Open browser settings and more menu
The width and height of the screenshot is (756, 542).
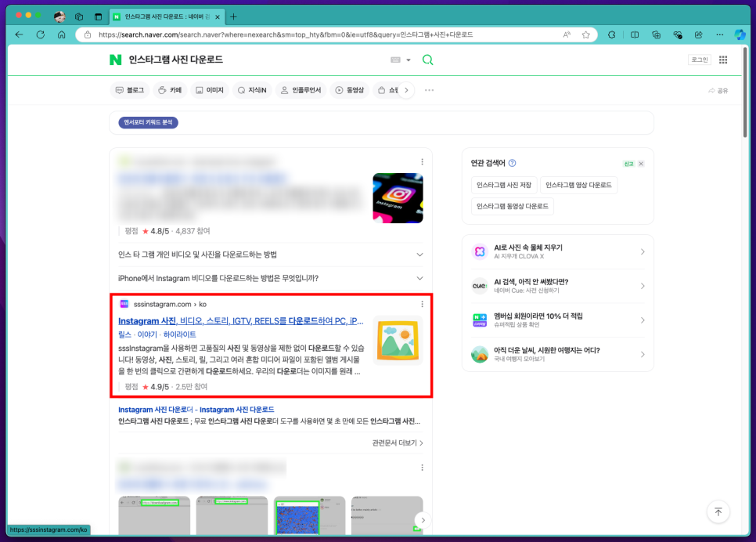pyautogui.click(x=720, y=34)
